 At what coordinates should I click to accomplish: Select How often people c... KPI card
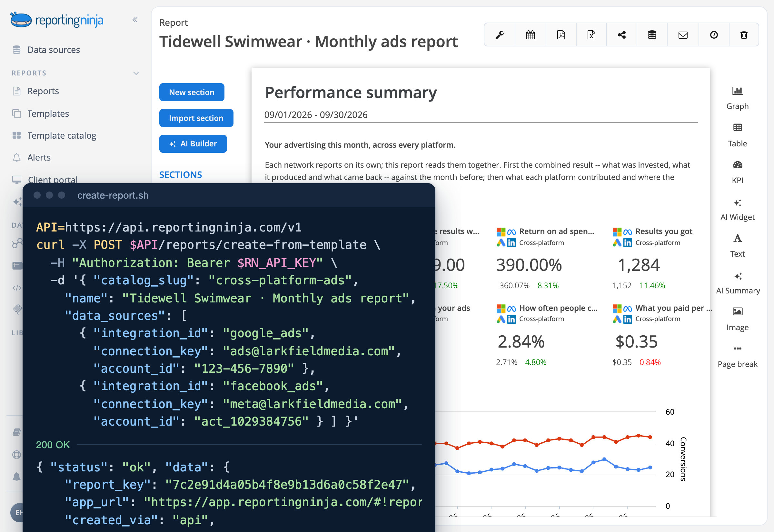[547, 335]
